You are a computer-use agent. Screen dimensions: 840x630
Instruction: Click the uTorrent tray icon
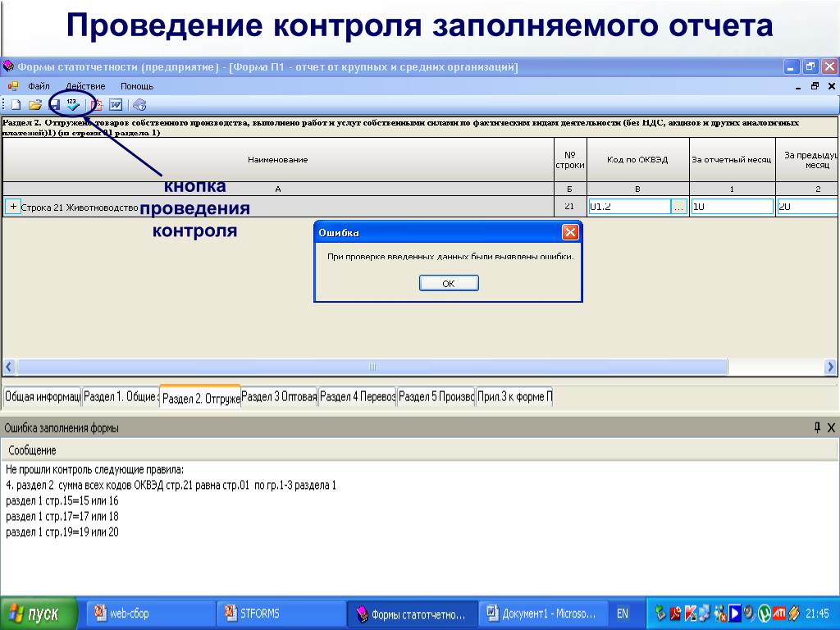[x=764, y=614]
